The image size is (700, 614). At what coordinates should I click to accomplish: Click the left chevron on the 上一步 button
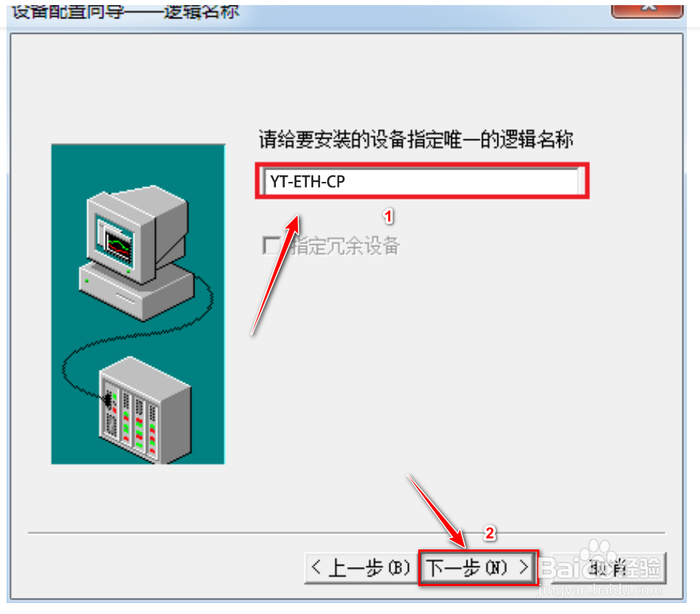(316, 567)
